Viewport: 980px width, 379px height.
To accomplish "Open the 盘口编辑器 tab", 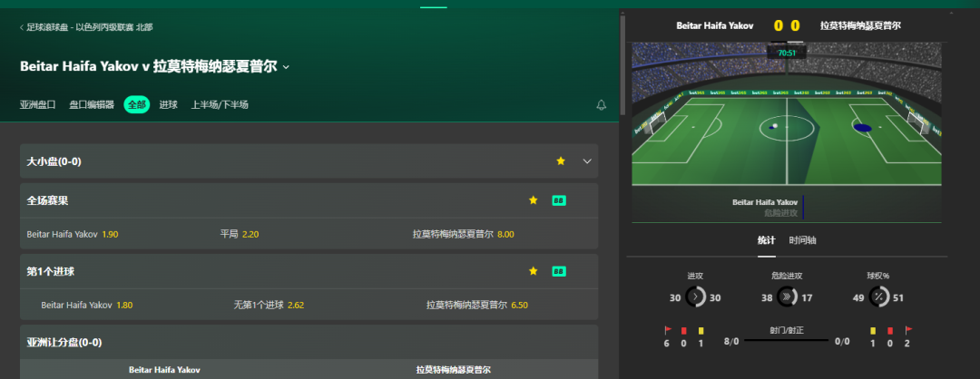I will [x=92, y=105].
